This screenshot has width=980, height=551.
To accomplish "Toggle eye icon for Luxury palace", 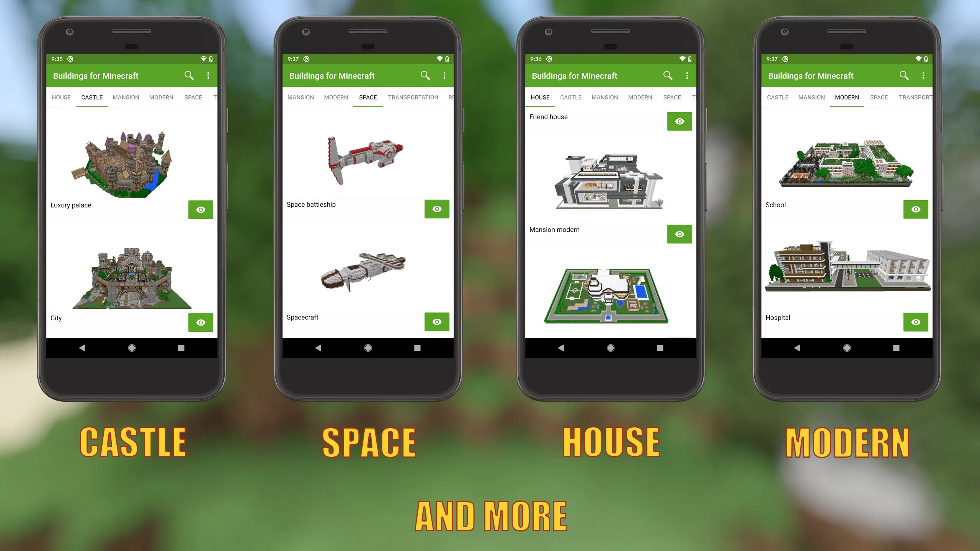I will (201, 209).
